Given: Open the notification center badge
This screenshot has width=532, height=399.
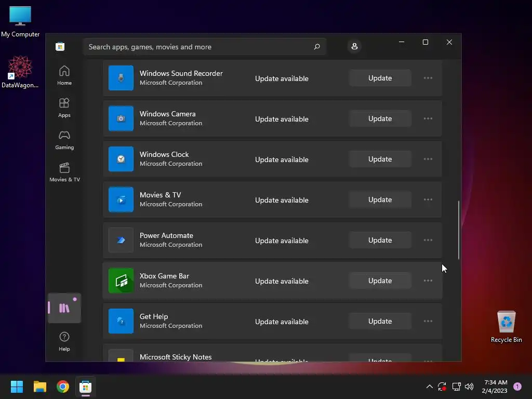Looking at the screenshot, I should coord(517,387).
